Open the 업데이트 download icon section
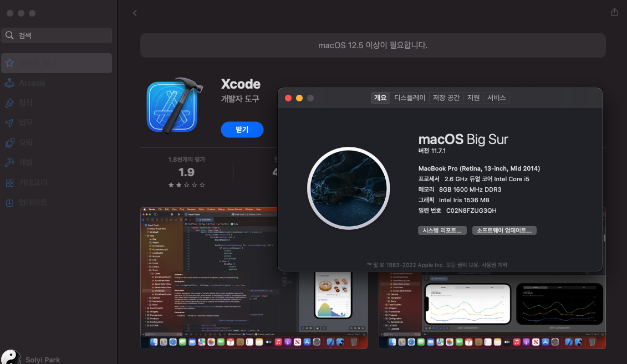The height and width of the screenshot is (364, 627). [9, 203]
